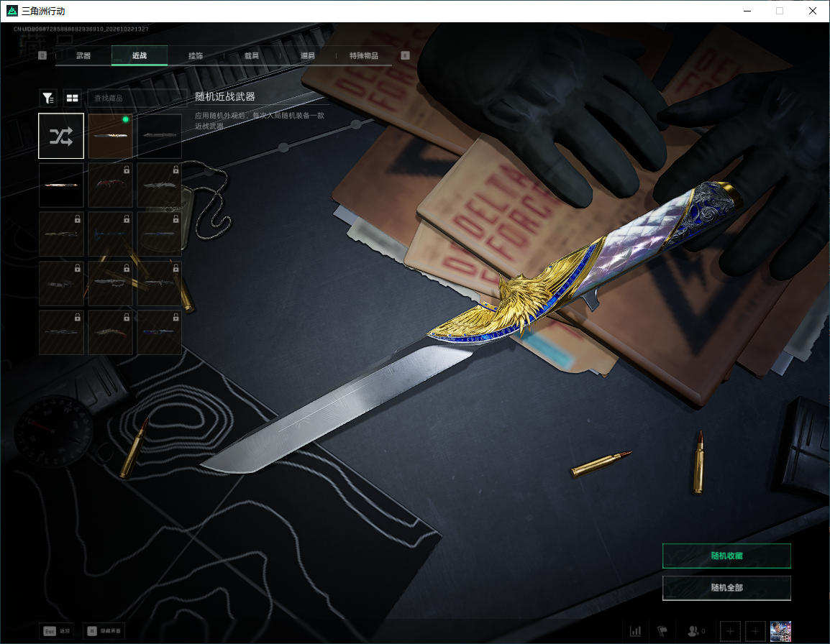Select the unlocked dark knife next to green-dot skin
The width and height of the screenshot is (830, 644).
(160, 136)
